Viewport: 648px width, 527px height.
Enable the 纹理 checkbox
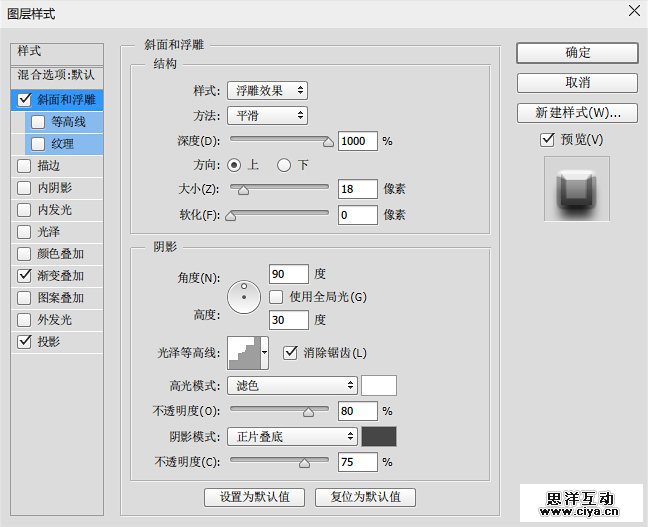click(38, 144)
